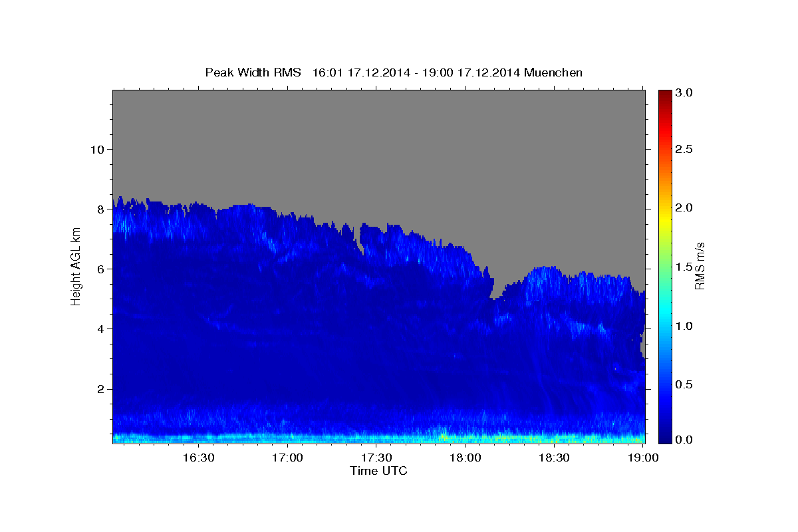Click the 16:30 time tick label
This screenshot has height=532, width=798.
tap(198, 458)
